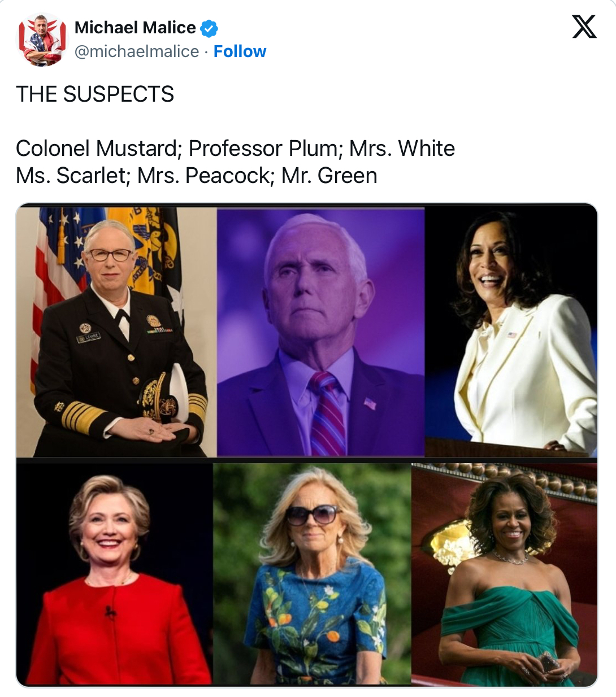Click the Michael Malice display name

(135, 27)
